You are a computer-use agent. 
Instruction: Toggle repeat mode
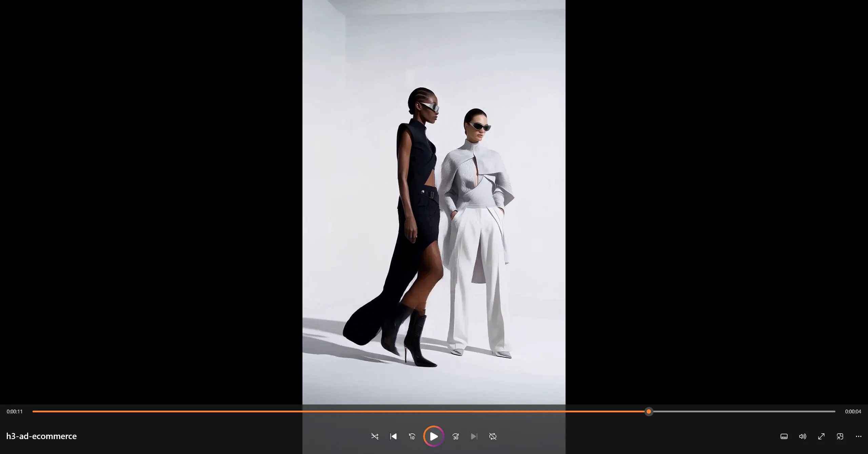click(x=493, y=436)
